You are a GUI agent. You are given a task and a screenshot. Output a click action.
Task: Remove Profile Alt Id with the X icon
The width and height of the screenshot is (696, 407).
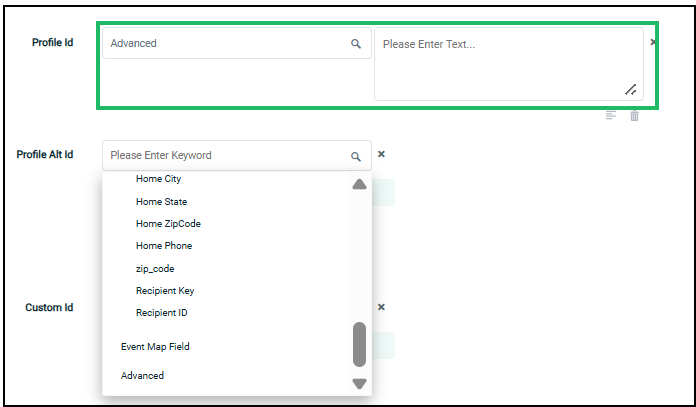[381, 155]
